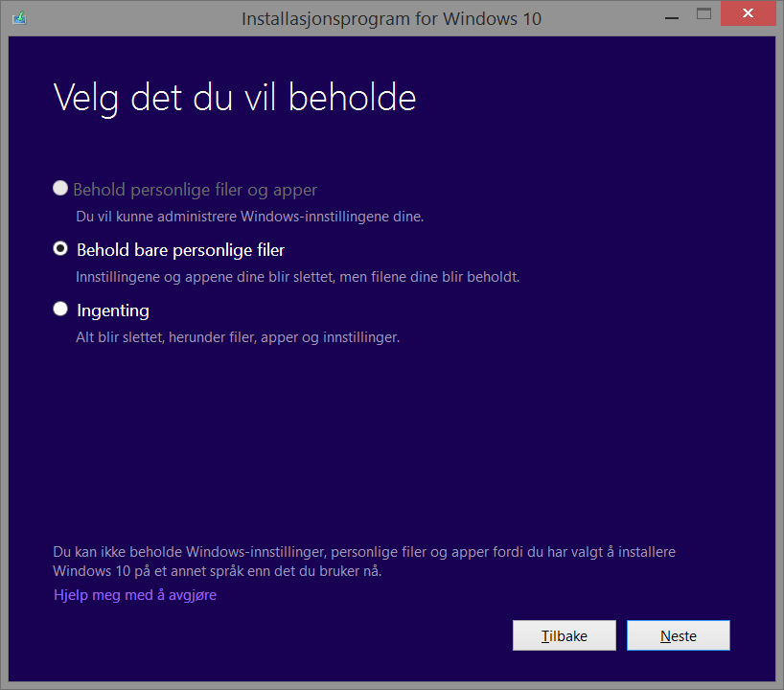Continue with the Neste button
784x690 pixels.
(678, 635)
